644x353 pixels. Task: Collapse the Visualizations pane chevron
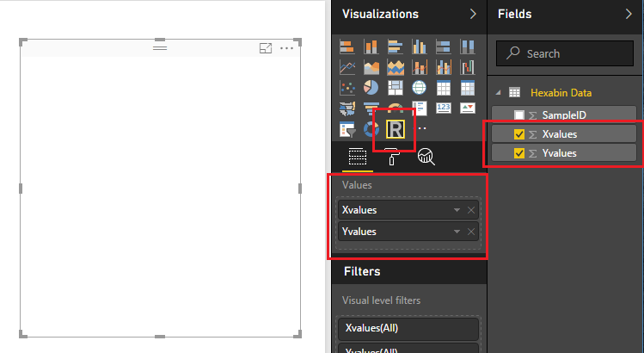click(473, 14)
